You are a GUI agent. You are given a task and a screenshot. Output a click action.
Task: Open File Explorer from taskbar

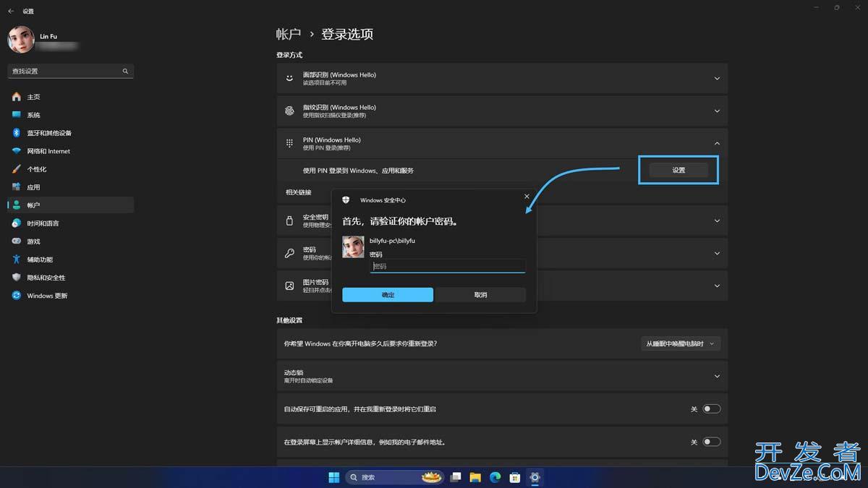click(x=475, y=477)
